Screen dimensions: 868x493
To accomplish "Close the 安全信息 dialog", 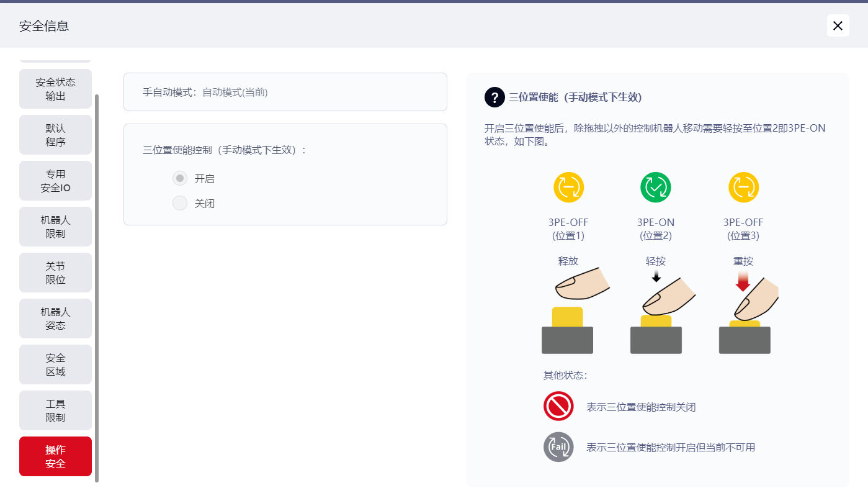I will coord(838,25).
